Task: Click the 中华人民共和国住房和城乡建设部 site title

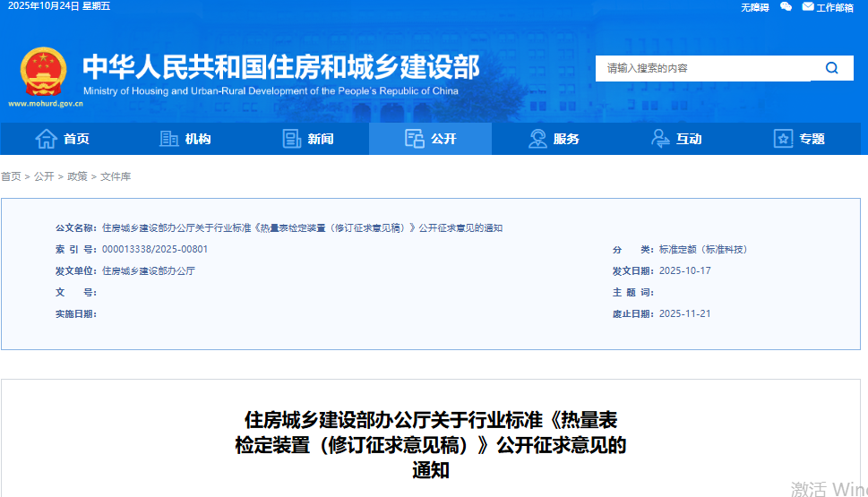Action: pos(281,66)
